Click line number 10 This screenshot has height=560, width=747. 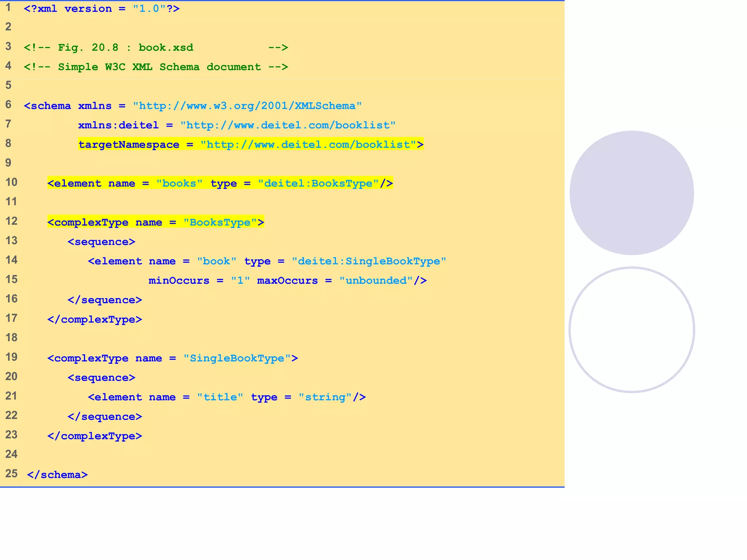click(x=11, y=182)
